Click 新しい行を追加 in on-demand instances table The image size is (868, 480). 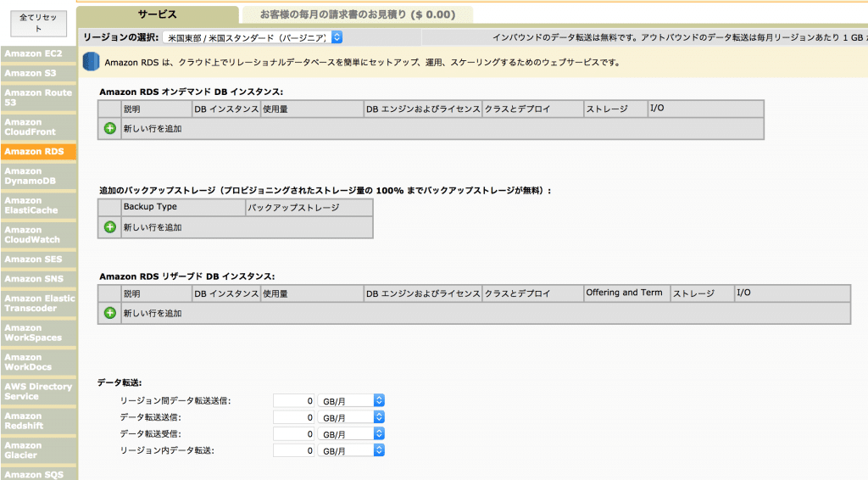point(153,128)
